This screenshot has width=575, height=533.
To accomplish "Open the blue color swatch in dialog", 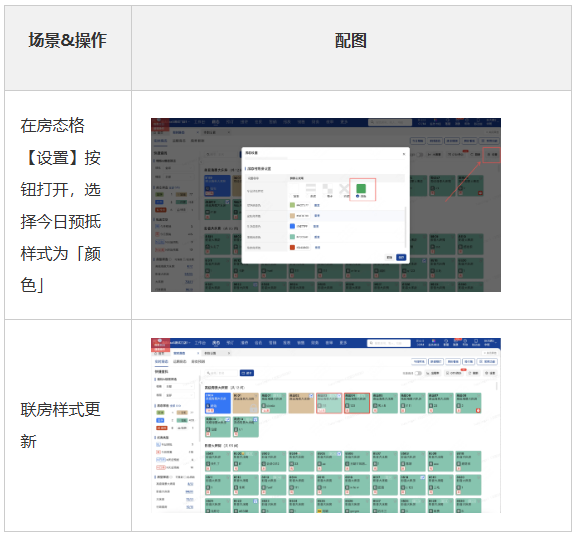I will pos(292,226).
